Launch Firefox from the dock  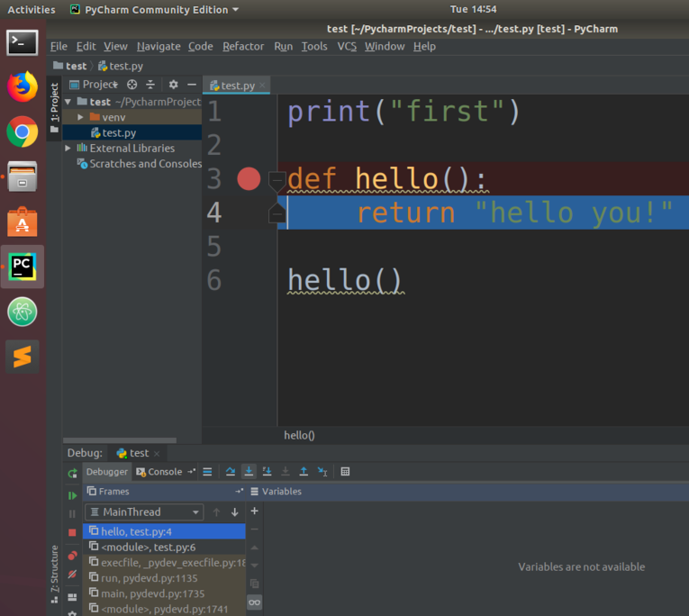22,86
